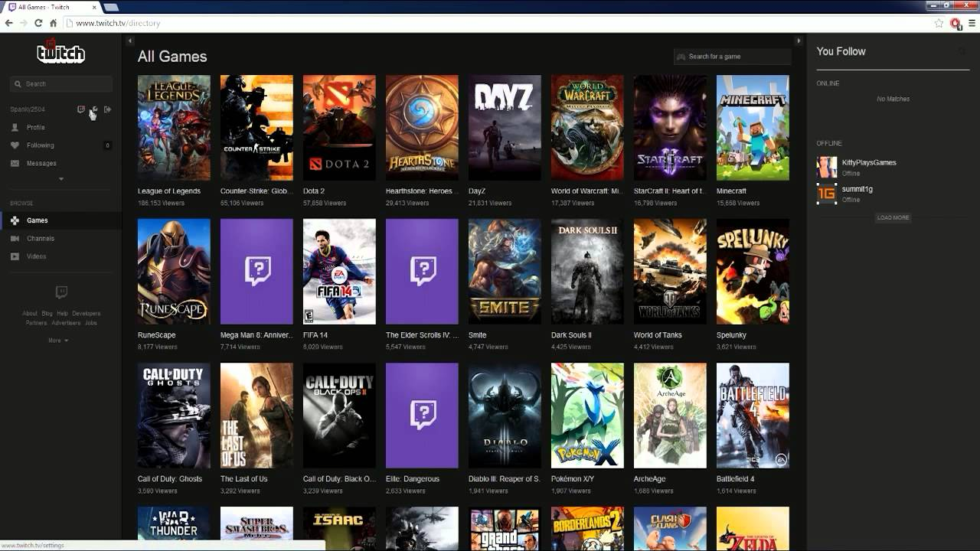Switch to the All Games - Twitch tab
Image resolution: width=980 pixels, height=551 pixels.
(50, 7)
